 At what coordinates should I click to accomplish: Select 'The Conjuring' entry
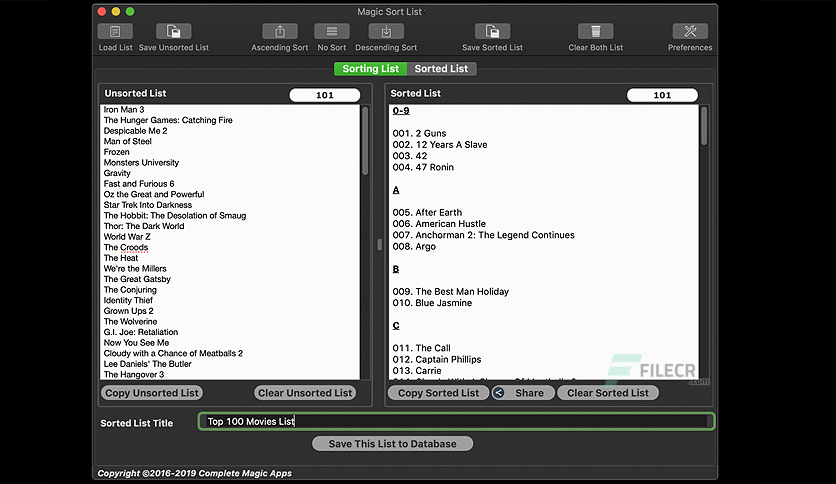130,290
